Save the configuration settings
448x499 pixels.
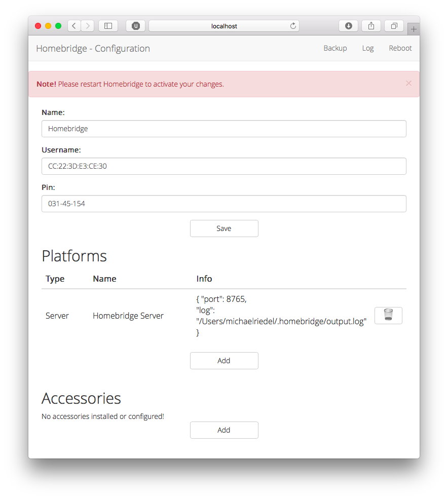[224, 228]
